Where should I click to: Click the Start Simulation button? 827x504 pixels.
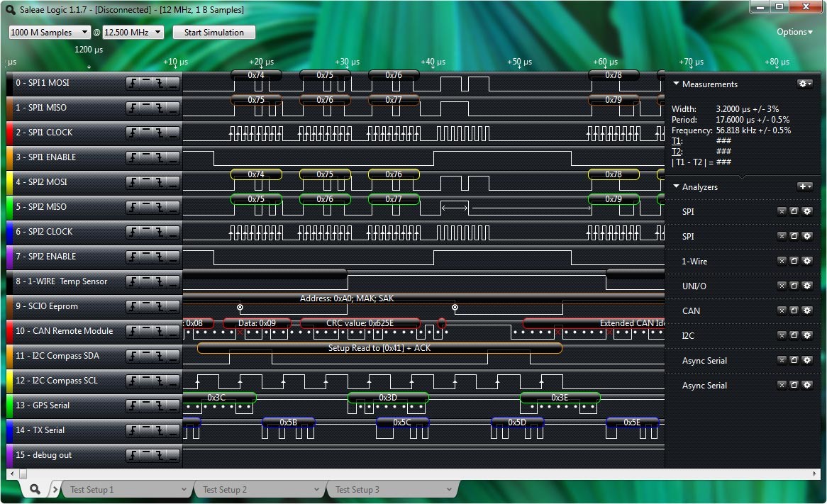tap(214, 32)
